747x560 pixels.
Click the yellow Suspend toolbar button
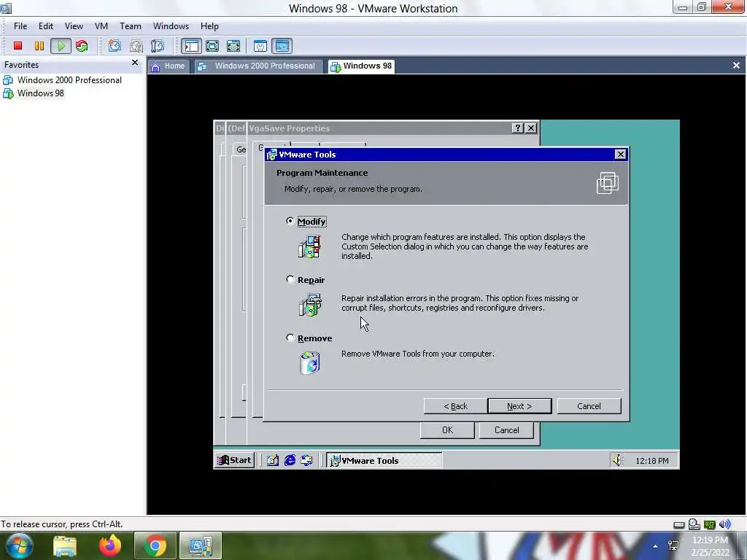tap(39, 46)
